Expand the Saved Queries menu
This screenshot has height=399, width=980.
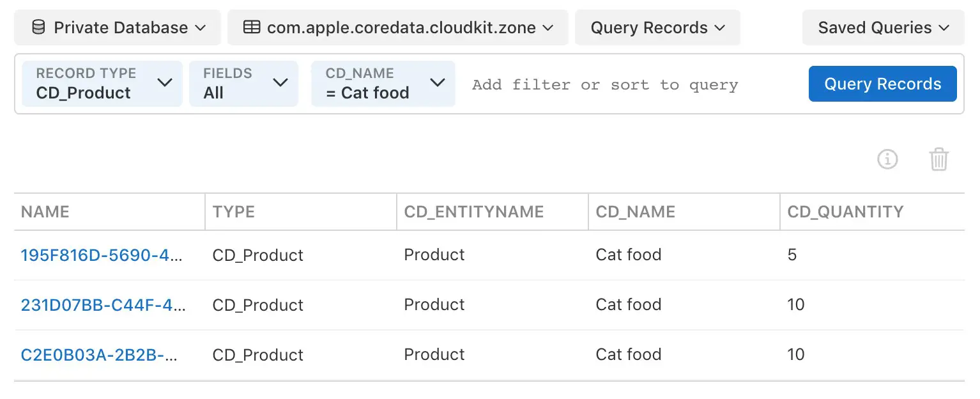(883, 27)
